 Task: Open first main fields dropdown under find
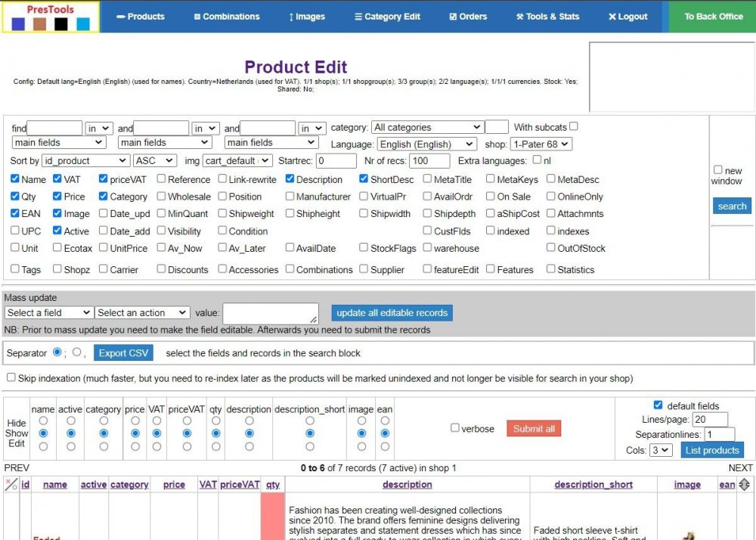(58, 143)
